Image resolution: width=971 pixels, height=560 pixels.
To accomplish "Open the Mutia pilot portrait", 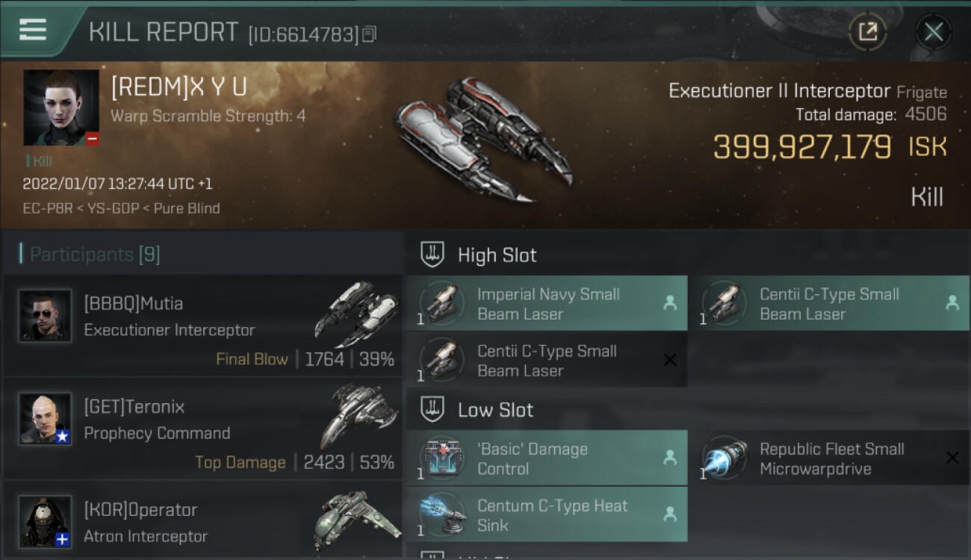I will [45, 316].
